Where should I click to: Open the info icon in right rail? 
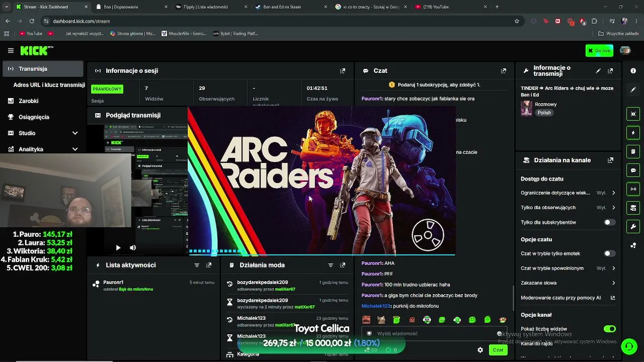click(633, 71)
